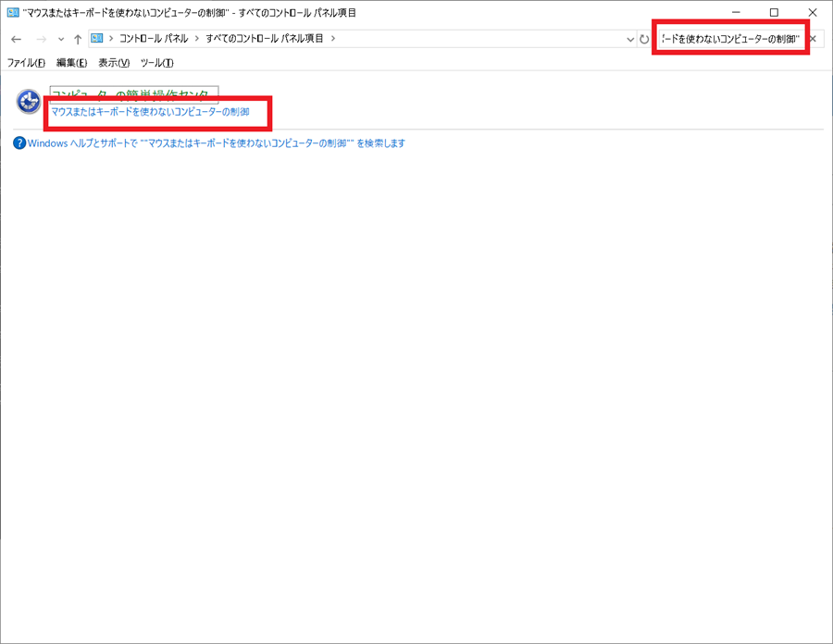This screenshot has width=833, height=644.
Task: Open マウスまたはキーボードを使わないコンピューターの制御 link
Action: tap(150, 112)
